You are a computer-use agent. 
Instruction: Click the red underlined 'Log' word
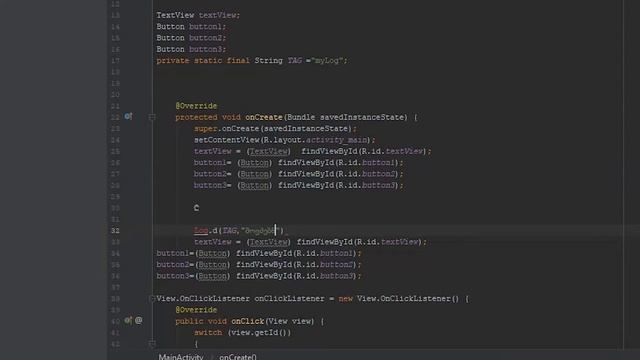coord(201,231)
